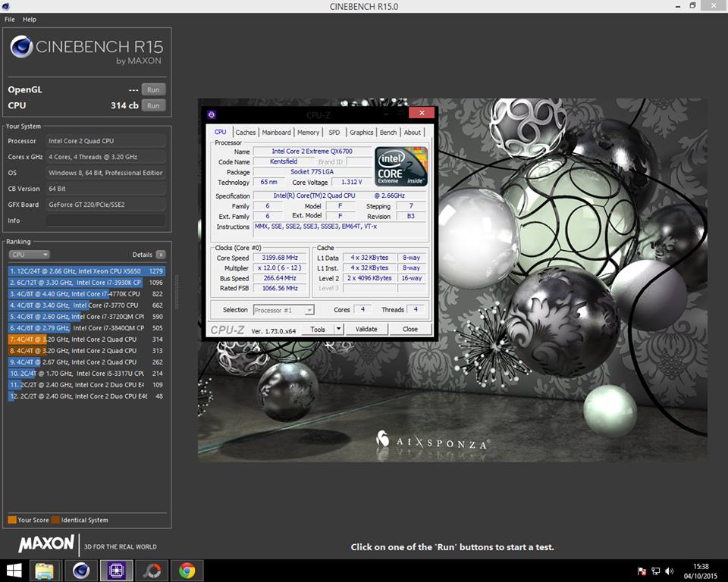Click the Validate button in CPU-Z
Viewport: 728px width, 582px height.
pyautogui.click(x=366, y=329)
